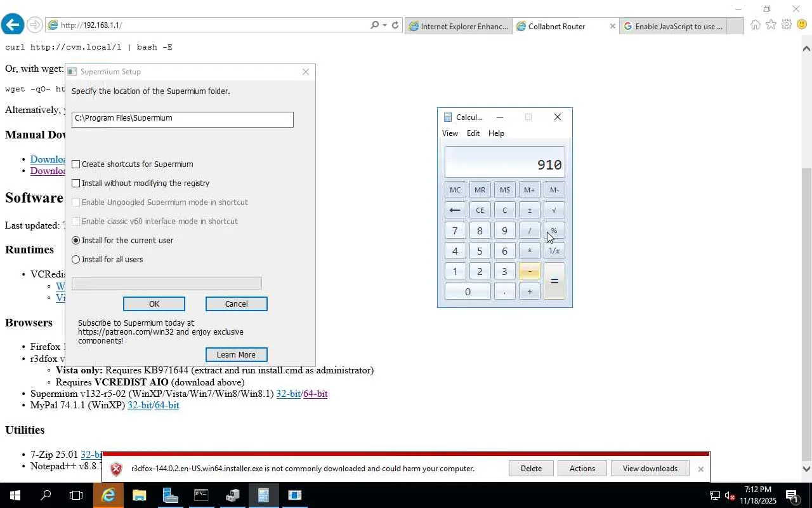
Task: Open MyPal 64-bit download link
Action: (167, 405)
